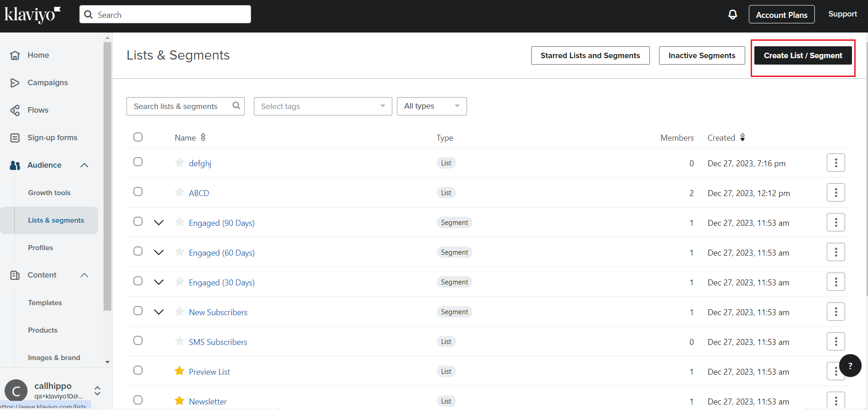Expand the Engaged (90 Days) row chevron

[x=159, y=223]
